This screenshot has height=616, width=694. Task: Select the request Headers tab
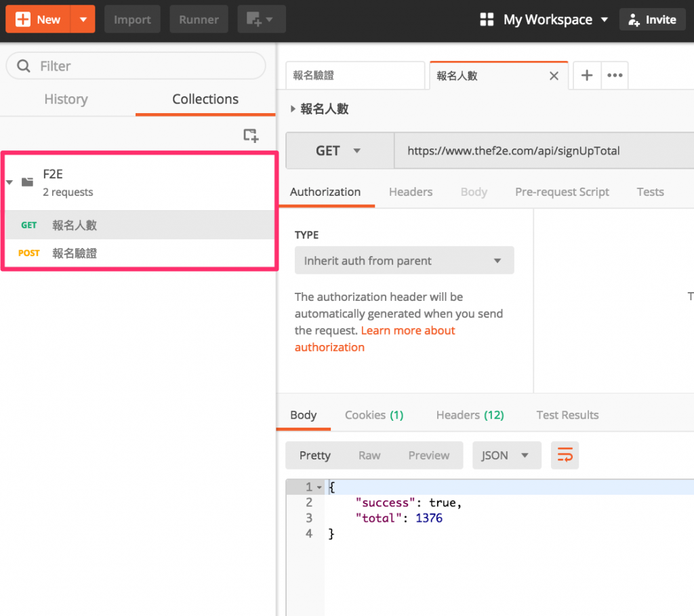[x=411, y=192]
